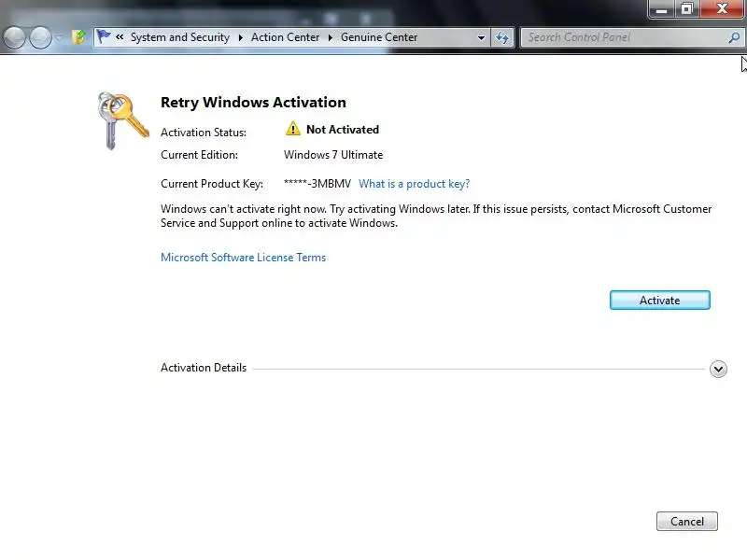
Task: Open 'What is a product key?' link
Action: point(414,184)
